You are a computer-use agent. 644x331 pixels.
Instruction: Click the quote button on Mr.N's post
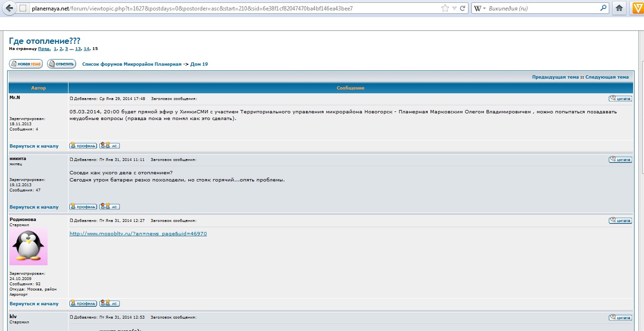620,99
